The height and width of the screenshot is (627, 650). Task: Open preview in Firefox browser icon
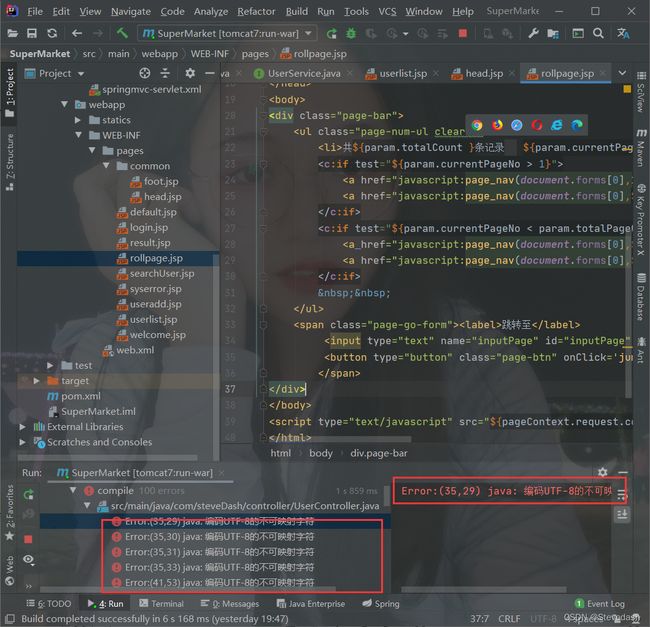[497, 125]
